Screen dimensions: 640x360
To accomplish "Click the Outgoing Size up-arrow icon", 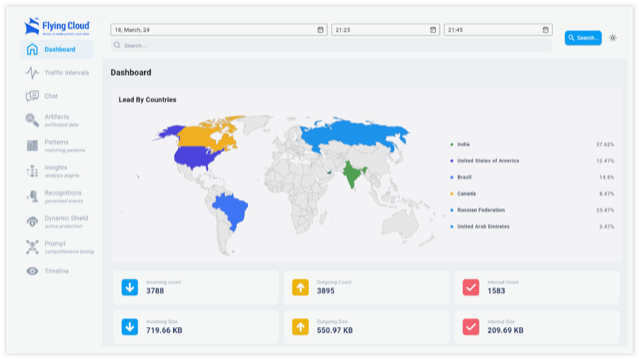I will [x=300, y=327].
